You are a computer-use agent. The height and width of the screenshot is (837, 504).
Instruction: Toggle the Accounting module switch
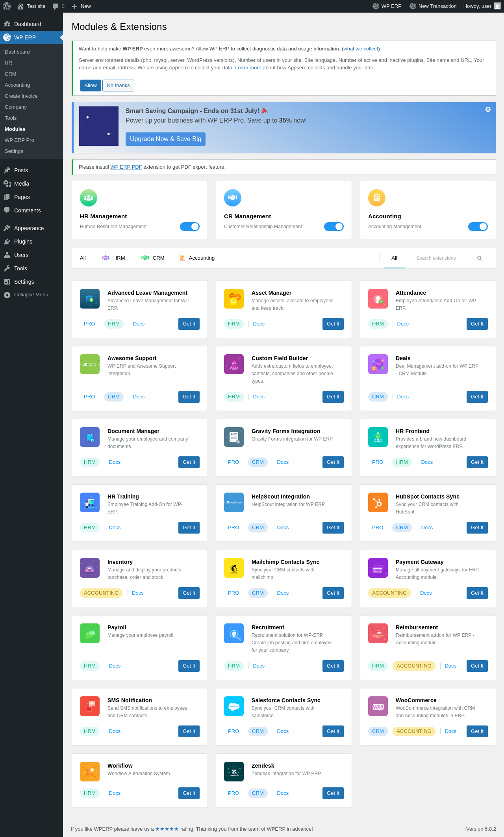[x=478, y=227]
